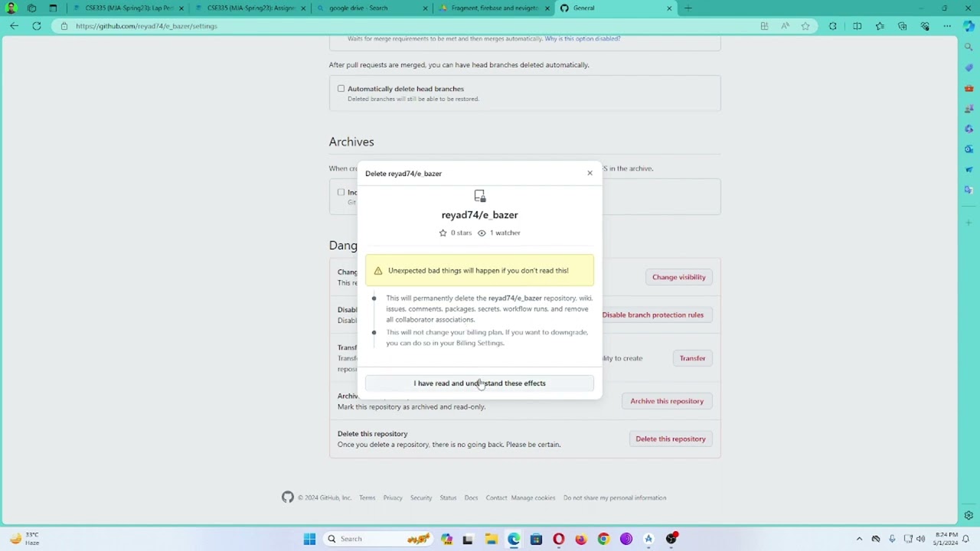
Task: Open Opera browser from taskbar
Action: coord(559,539)
